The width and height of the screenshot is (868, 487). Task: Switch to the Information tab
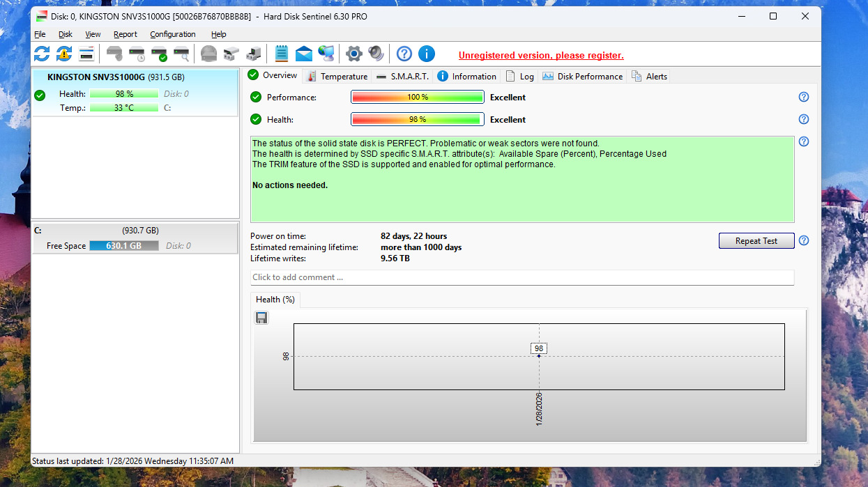pos(466,76)
